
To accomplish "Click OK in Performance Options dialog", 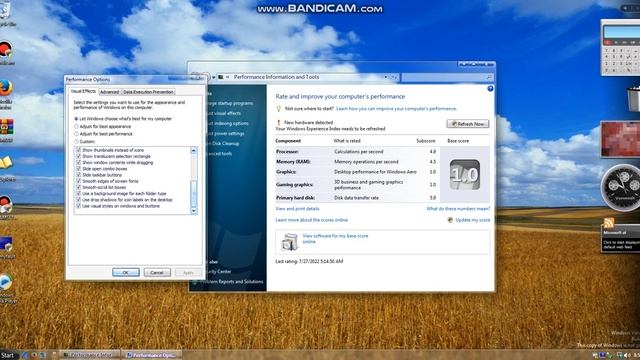I will tap(126, 272).
